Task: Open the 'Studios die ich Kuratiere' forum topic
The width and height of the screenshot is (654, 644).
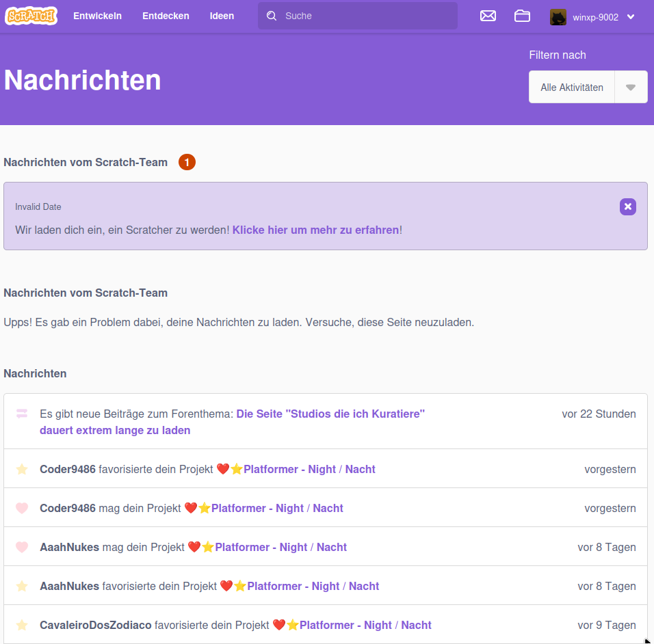Action: (330, 414)
